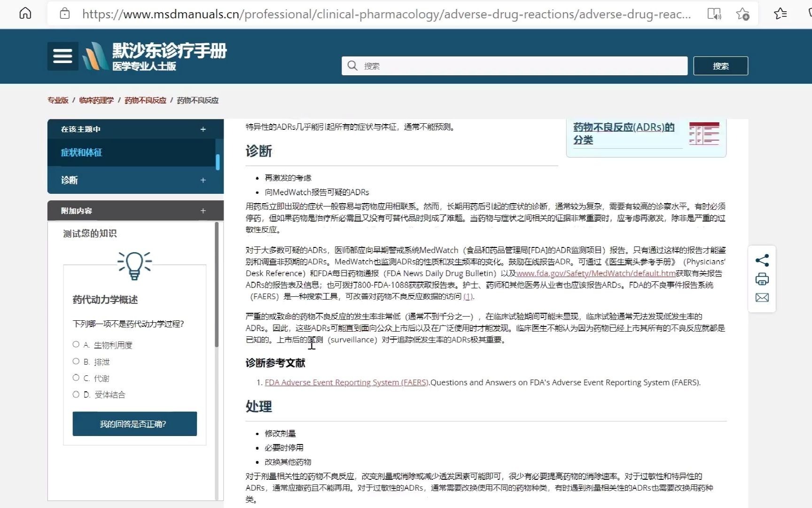Screen dimensions: 812x508
Task: Click 我的回答是否正确? button
Action: 134,424
